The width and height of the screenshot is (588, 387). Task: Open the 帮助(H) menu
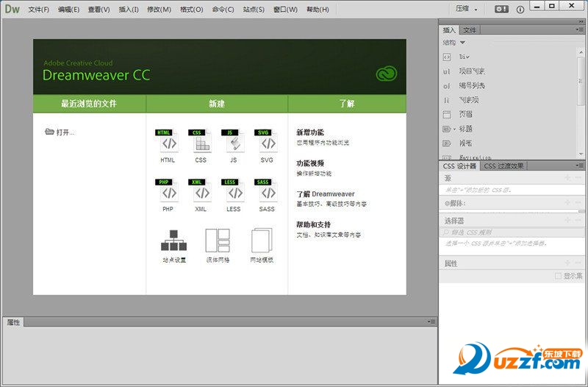[x=318, y=10]
